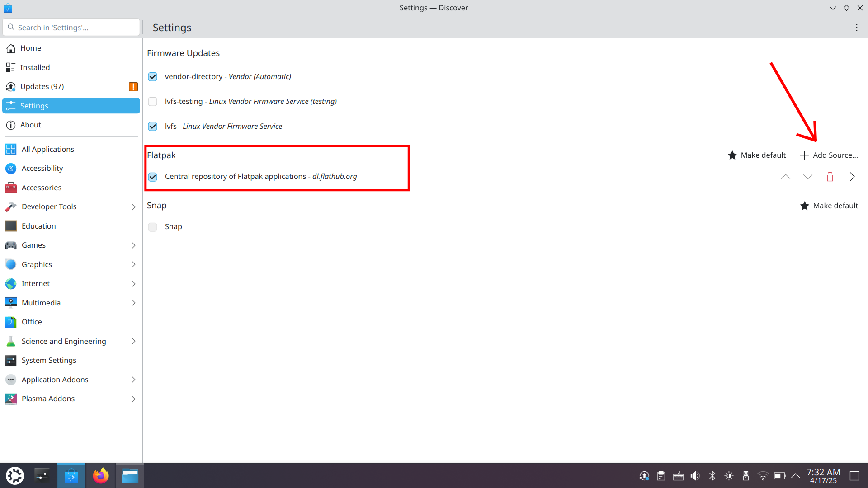Move the Flathub repository down

pos(808,177)
